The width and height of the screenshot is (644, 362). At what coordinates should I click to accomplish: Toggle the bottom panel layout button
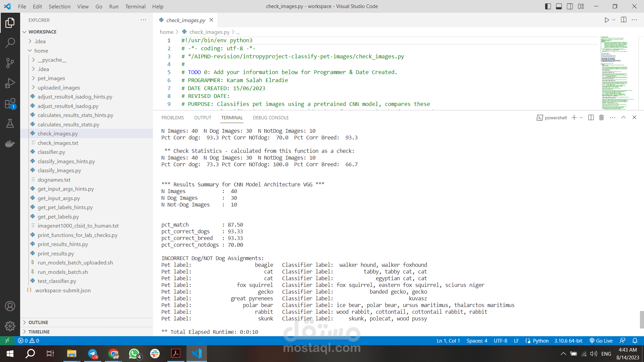coord(559,6)
